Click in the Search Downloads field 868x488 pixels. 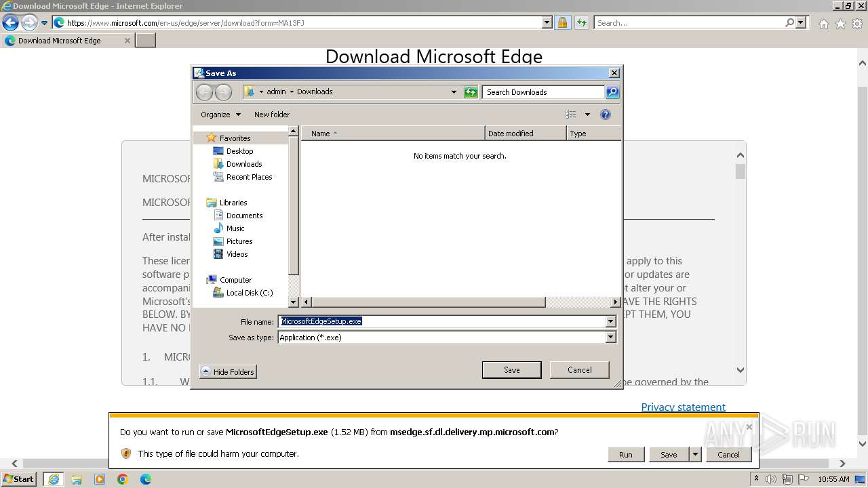click(x=543, y=92)
